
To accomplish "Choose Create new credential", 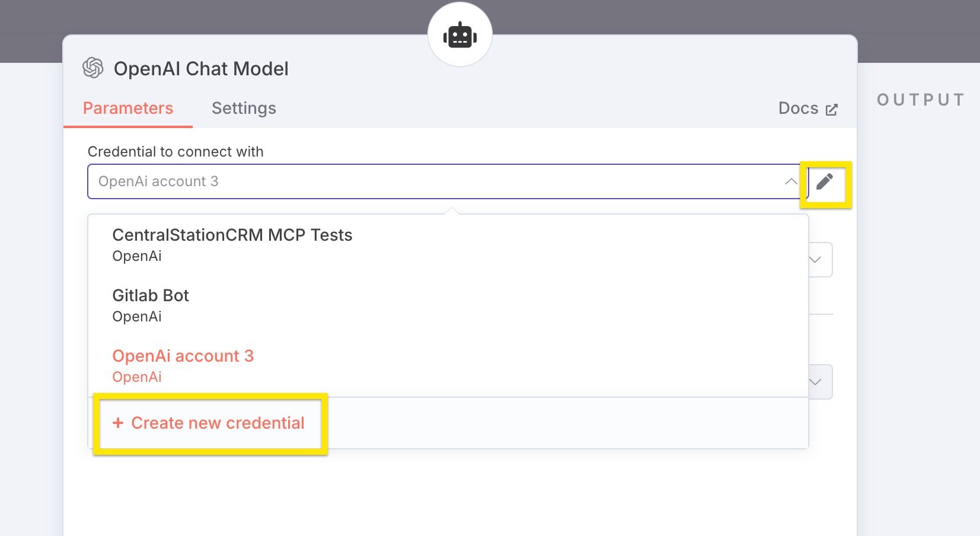I will tap(218, 423).
